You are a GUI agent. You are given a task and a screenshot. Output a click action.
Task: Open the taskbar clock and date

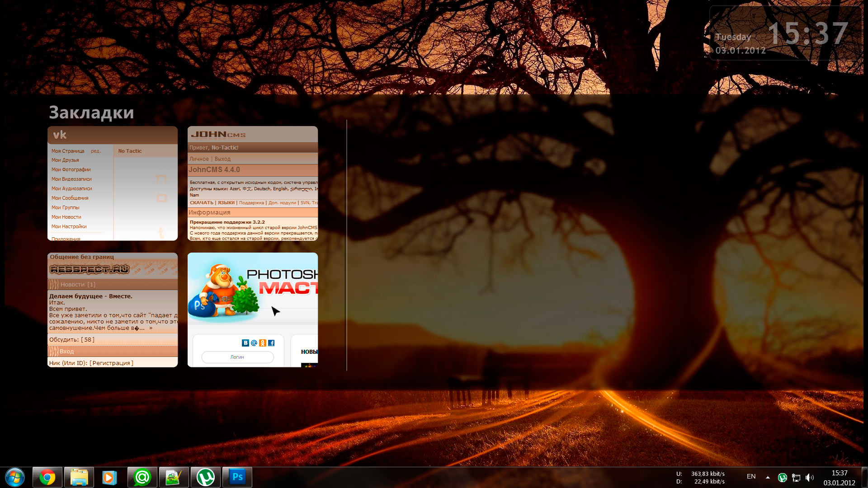(x=839, y=478)
